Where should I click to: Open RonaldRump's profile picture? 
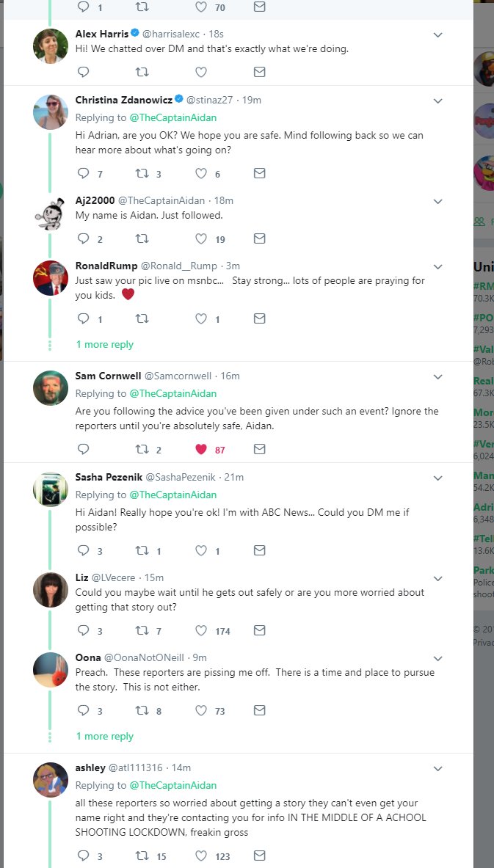click(x=51, y=278)
